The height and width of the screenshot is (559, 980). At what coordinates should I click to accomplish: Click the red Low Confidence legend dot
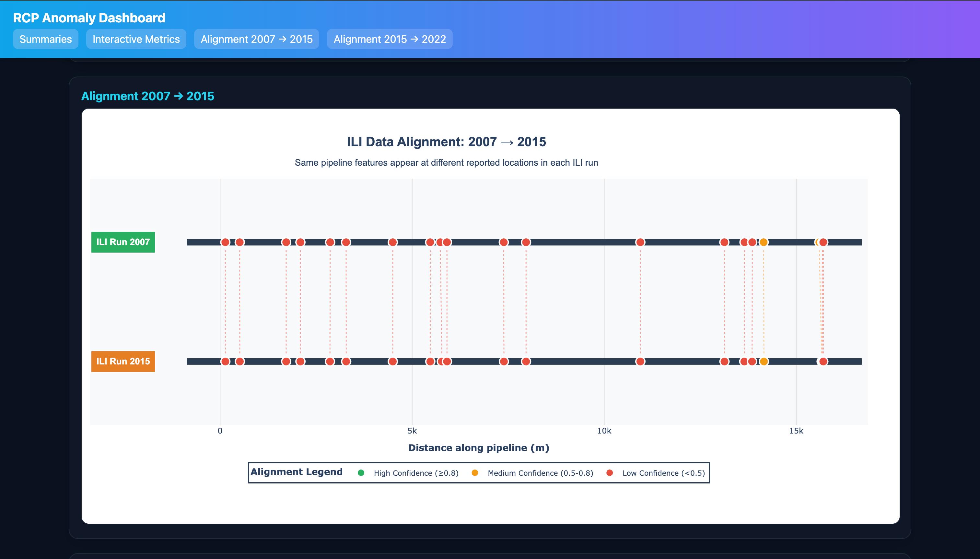click(x=609, y=473)
